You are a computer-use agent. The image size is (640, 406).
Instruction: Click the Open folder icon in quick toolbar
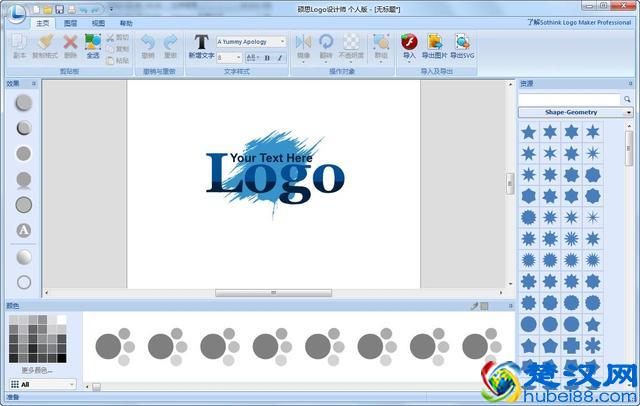click(x=48, y=9)
